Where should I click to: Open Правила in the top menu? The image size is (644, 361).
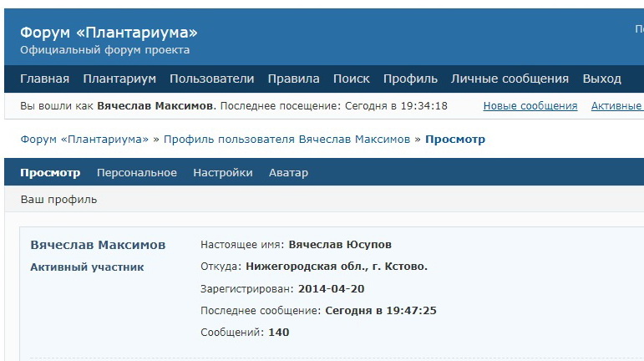pos(293,79)
